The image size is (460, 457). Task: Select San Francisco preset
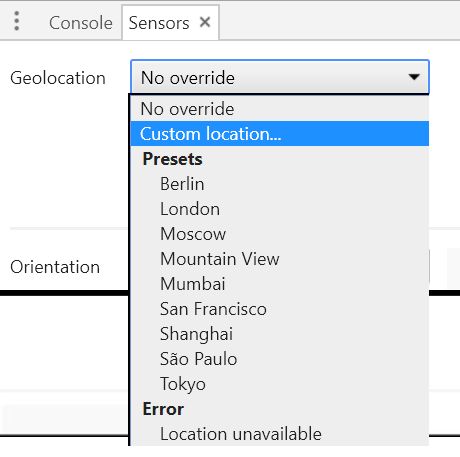point(280,309)
